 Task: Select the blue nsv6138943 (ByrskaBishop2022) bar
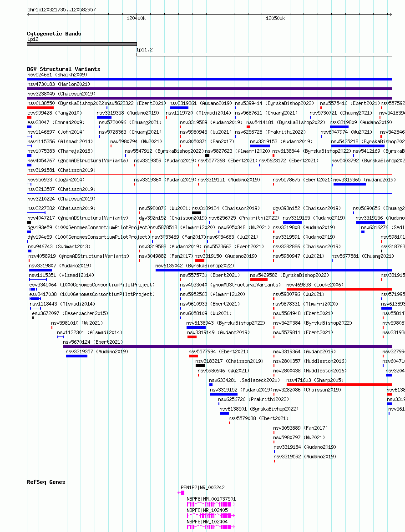pyautogui.click(x=196, y=327)
